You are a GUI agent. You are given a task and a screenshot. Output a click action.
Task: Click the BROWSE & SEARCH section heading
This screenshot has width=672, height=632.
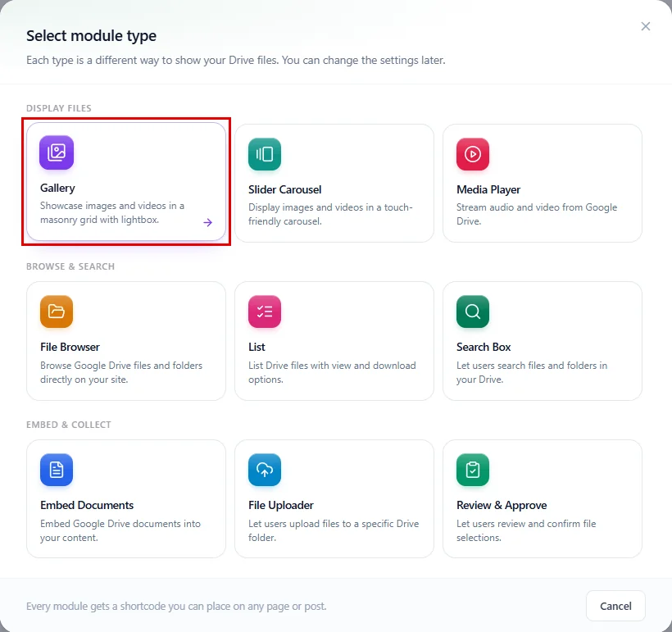click(x=70, y=266)
